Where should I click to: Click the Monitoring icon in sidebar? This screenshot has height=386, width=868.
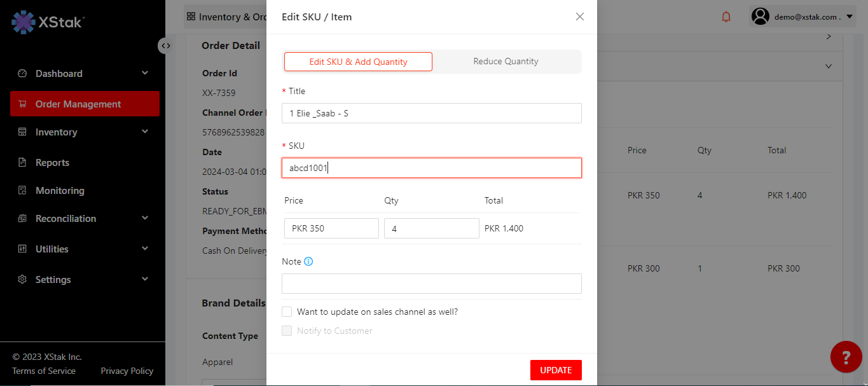pos(22,191)
